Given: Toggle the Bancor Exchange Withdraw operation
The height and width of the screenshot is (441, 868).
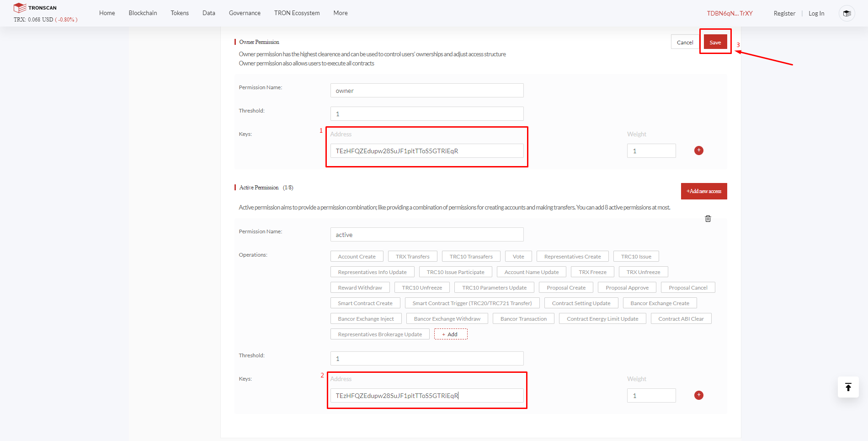Looking at the screenshot, I should 447,319.
